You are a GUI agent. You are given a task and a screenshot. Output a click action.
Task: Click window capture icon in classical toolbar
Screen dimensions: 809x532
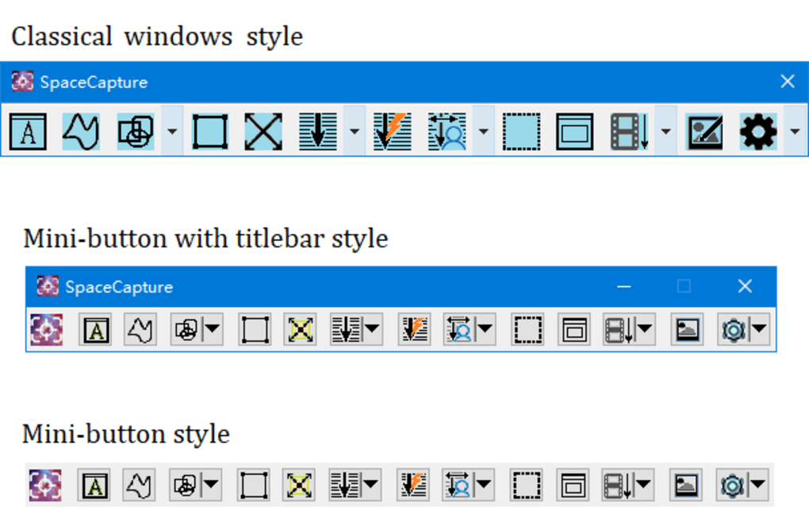coord(574,132)
